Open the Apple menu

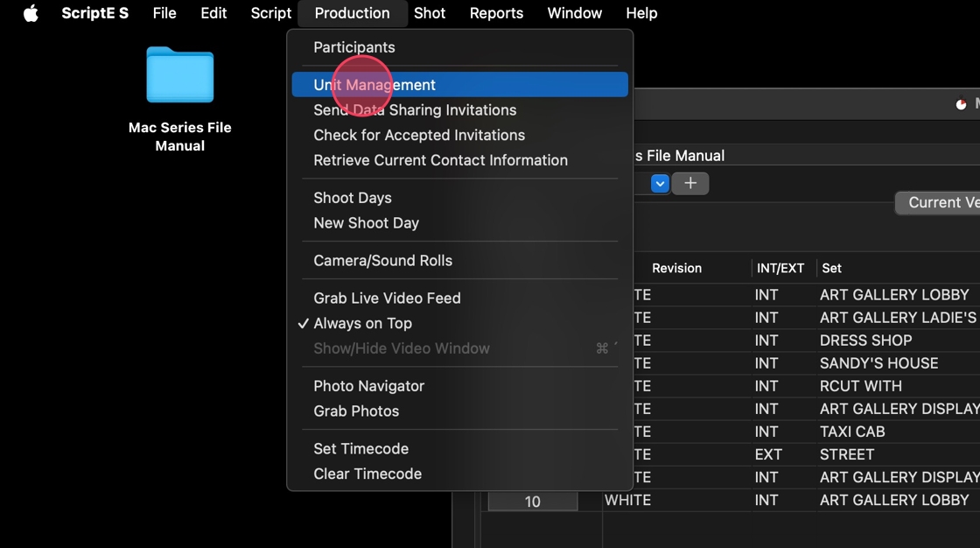tap(31, 13)
